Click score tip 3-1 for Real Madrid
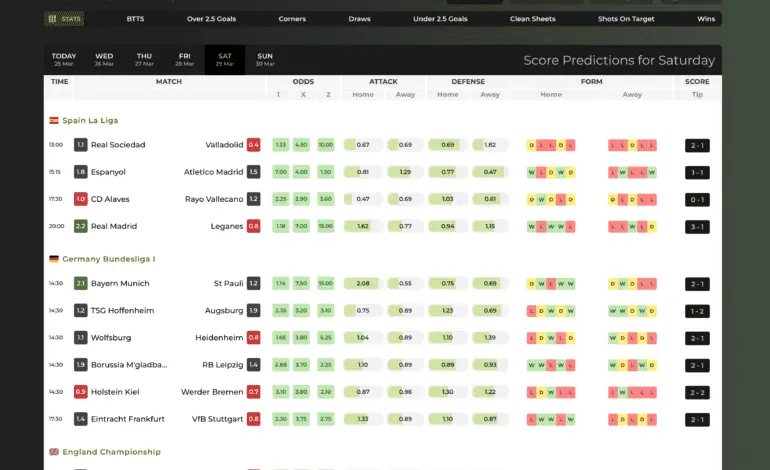The height and width of the screenshot is (470, 770). [697, 227]
